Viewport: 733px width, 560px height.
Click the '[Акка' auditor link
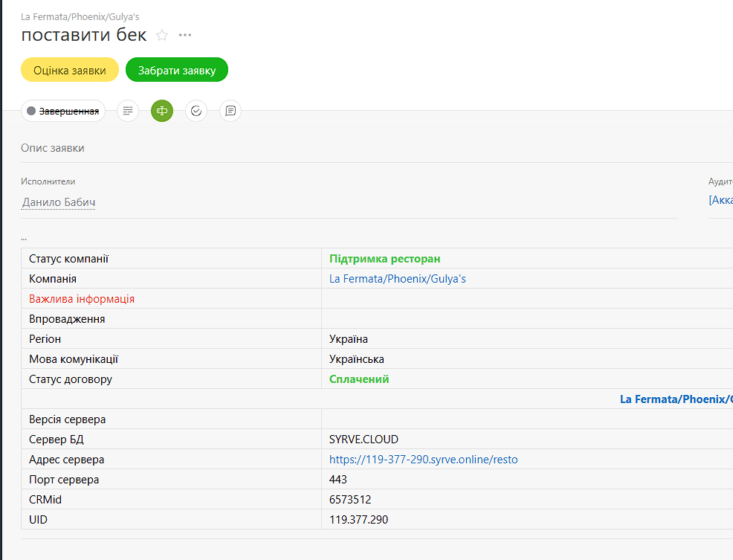720,200
